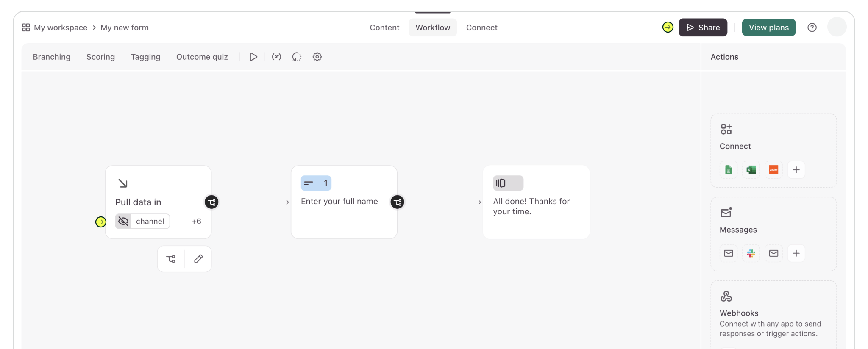This screenshot has width=868, height=349.
Task: Click the hidden eye icon on channel chip
Action: click(123, 221)
